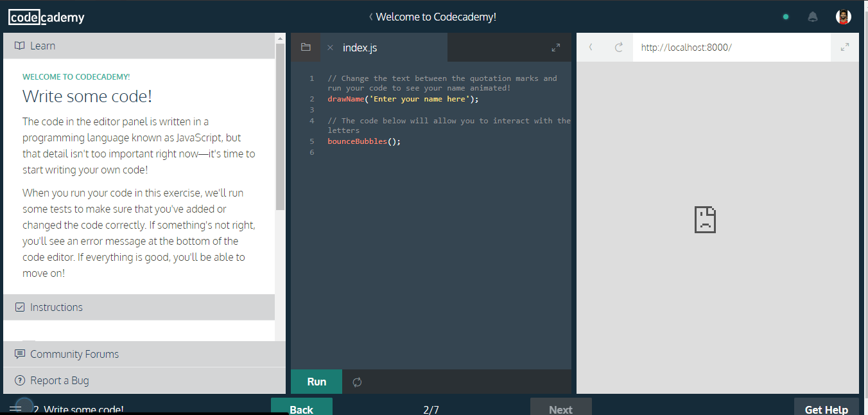This screenshot has height=415, width=868.
Task: Collapse the Learn section
Action: [x=43, y=46]
